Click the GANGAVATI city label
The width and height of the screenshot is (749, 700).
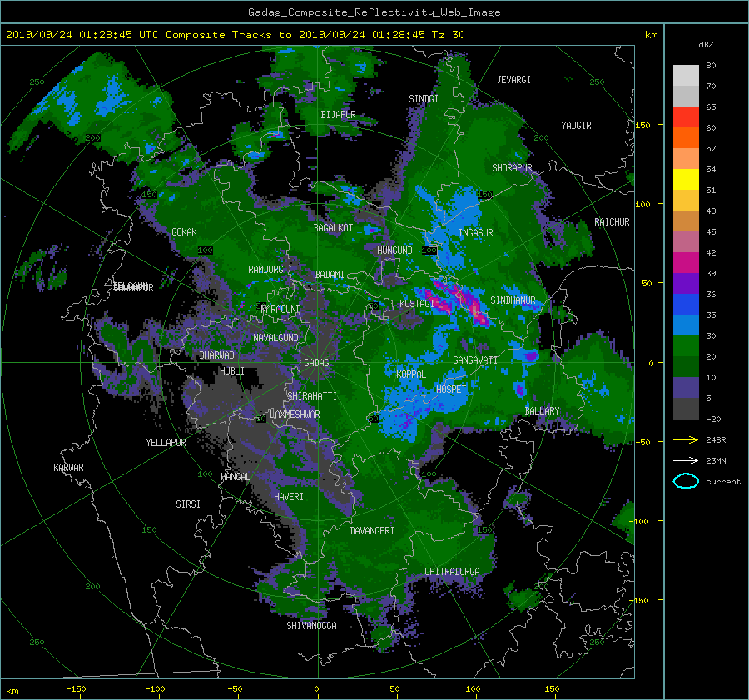tap(475, 360)
